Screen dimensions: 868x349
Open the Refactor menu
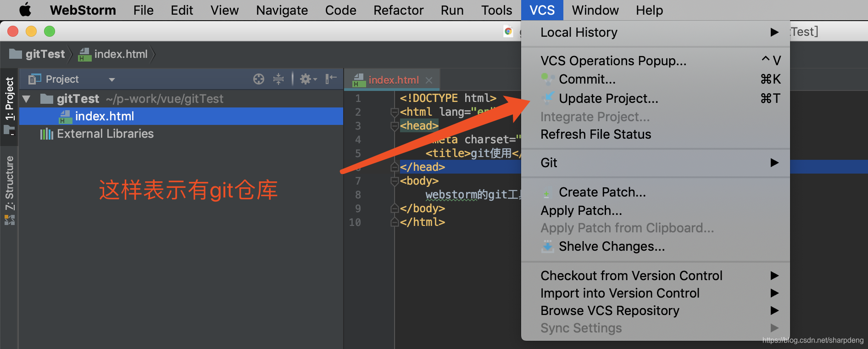click(398, 10)
